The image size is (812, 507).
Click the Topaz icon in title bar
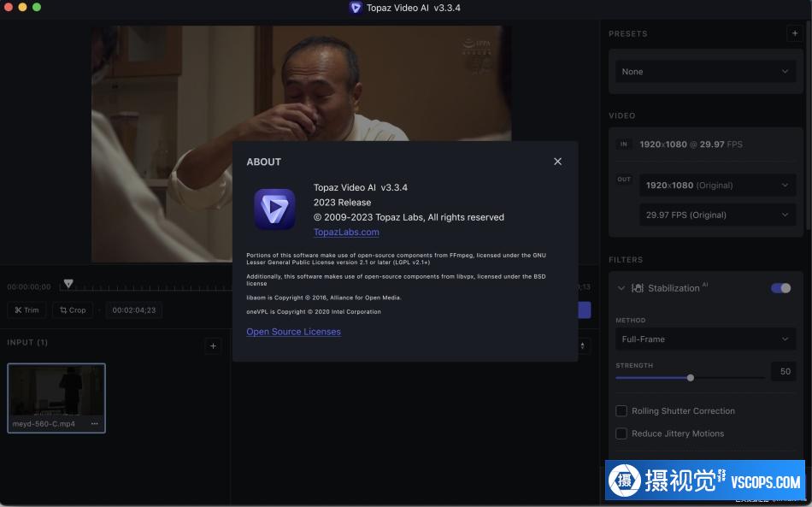(356, 8)
